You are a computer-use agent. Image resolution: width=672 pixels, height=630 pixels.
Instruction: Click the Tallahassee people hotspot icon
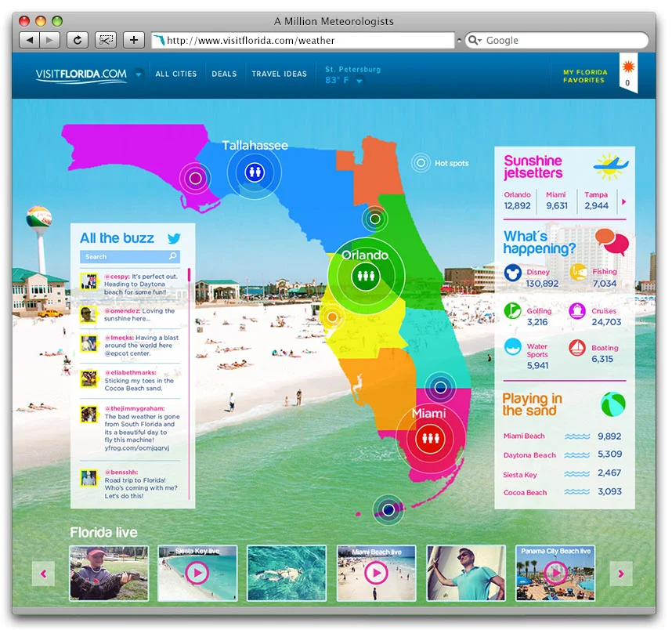(x=255, y=172)
